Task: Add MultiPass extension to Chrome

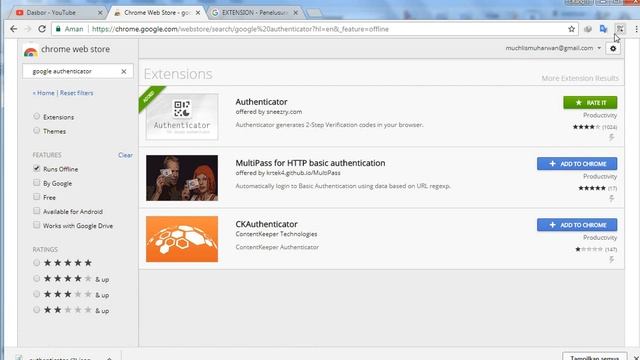Action: click(x=577, y=164)
